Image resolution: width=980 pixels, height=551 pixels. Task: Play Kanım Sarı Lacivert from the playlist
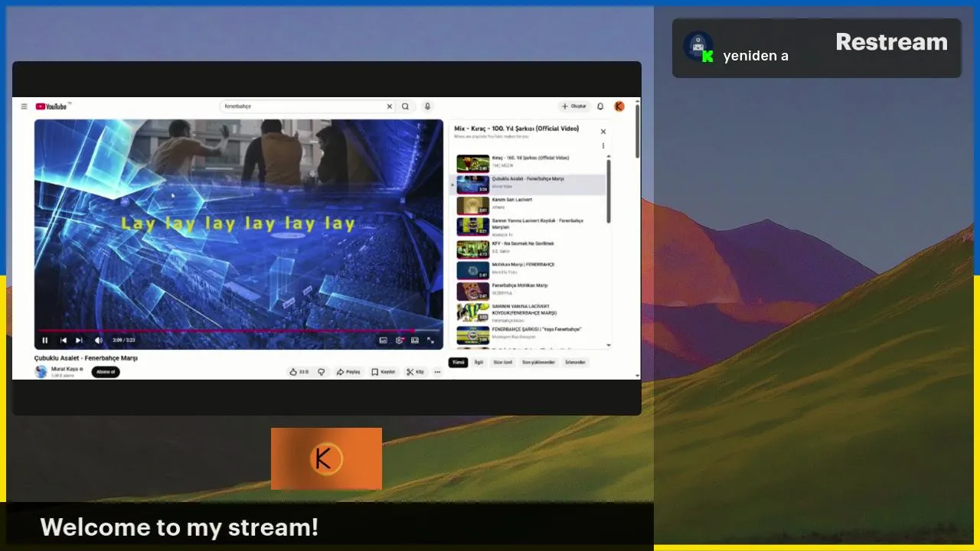(528, 205)
